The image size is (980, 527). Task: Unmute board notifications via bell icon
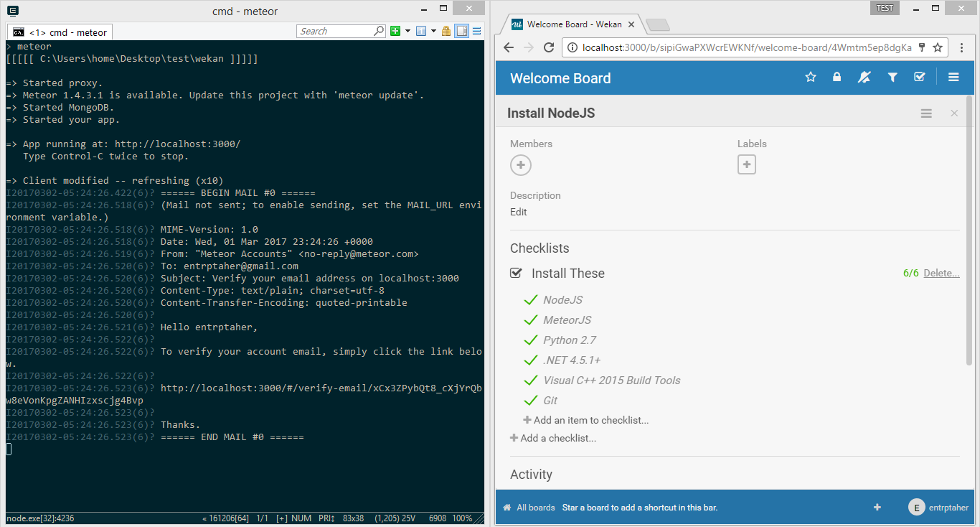pos(864,77)
